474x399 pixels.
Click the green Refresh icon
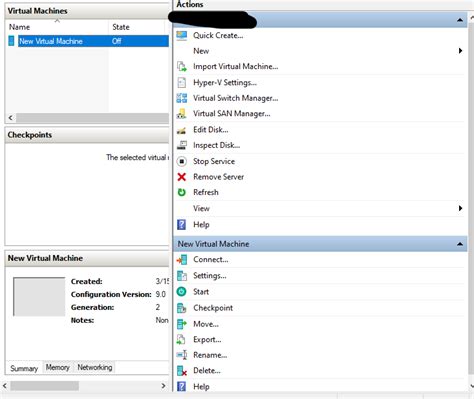tap(182, 192)
